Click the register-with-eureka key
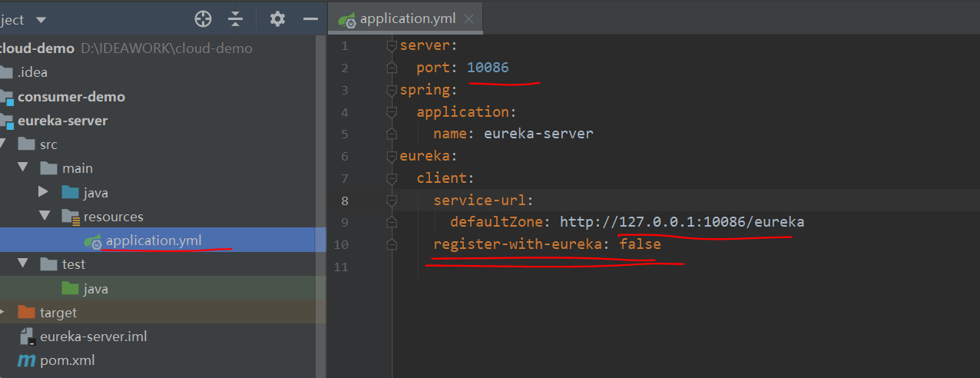Image resolution: width=980 pixels, height=378 pixels. point(521,245)
